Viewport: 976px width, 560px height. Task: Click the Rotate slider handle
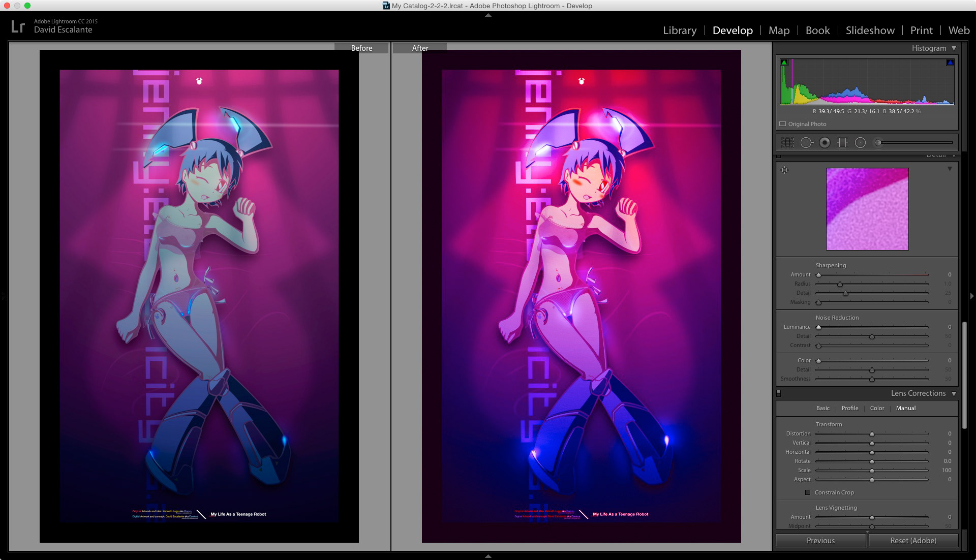pos(872,461)
